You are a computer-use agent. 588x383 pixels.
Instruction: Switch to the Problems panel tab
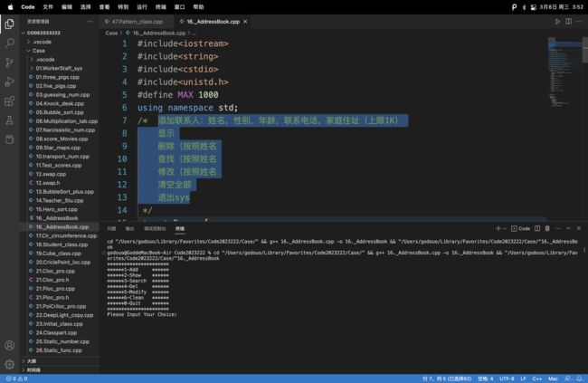(111, 229)
